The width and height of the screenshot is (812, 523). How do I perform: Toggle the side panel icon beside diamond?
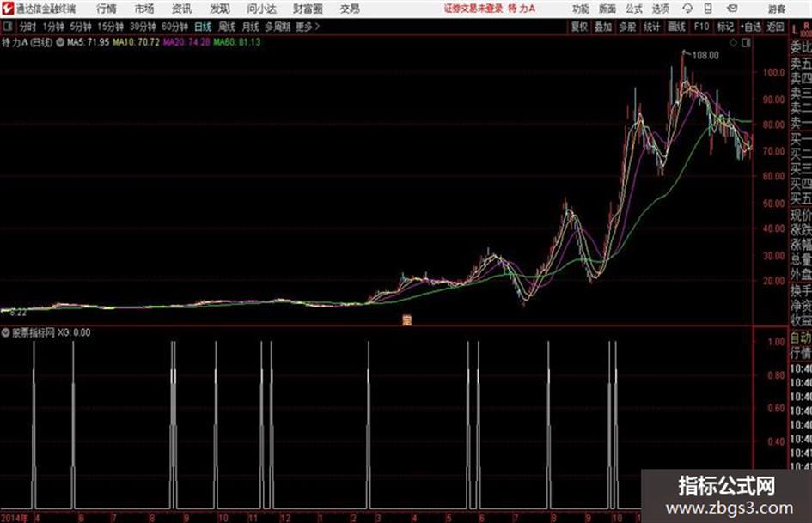click(746, 43)
